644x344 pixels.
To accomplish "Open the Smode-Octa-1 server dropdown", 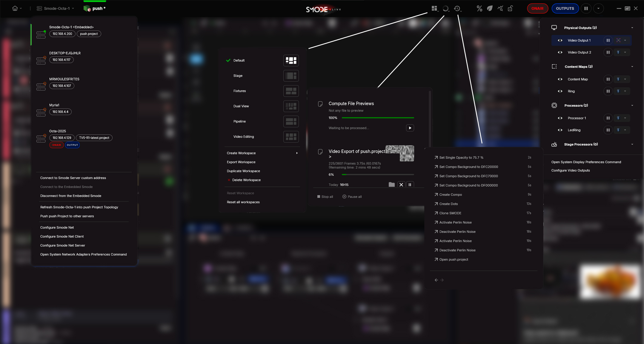I will pos(55,8).
